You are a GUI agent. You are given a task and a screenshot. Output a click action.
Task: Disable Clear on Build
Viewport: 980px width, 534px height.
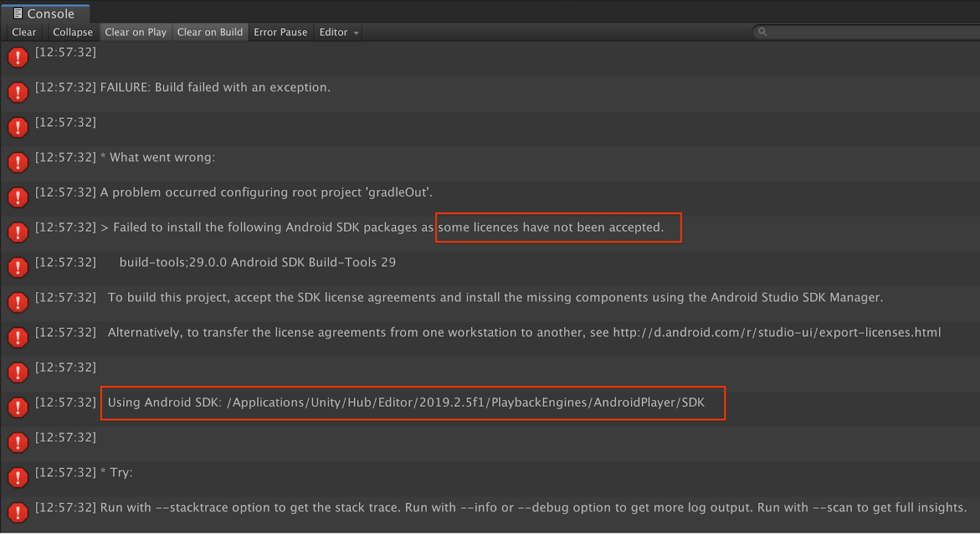209,32
